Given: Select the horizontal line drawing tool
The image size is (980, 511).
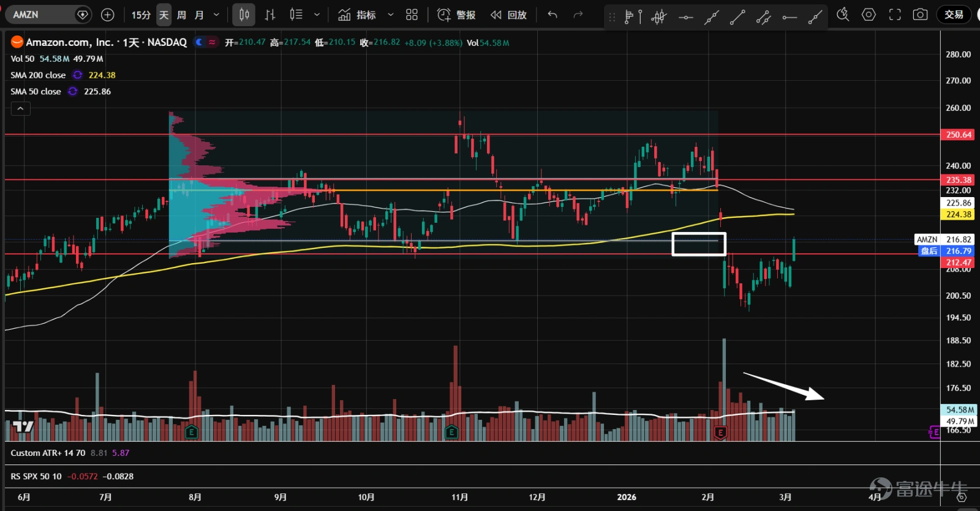Looking at the screenshot, I should pos(685,17).
